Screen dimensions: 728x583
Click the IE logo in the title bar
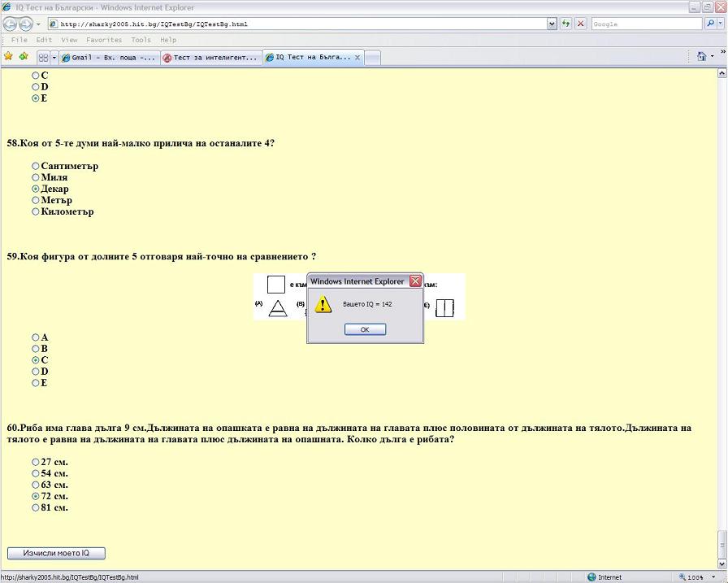(6, 7)
